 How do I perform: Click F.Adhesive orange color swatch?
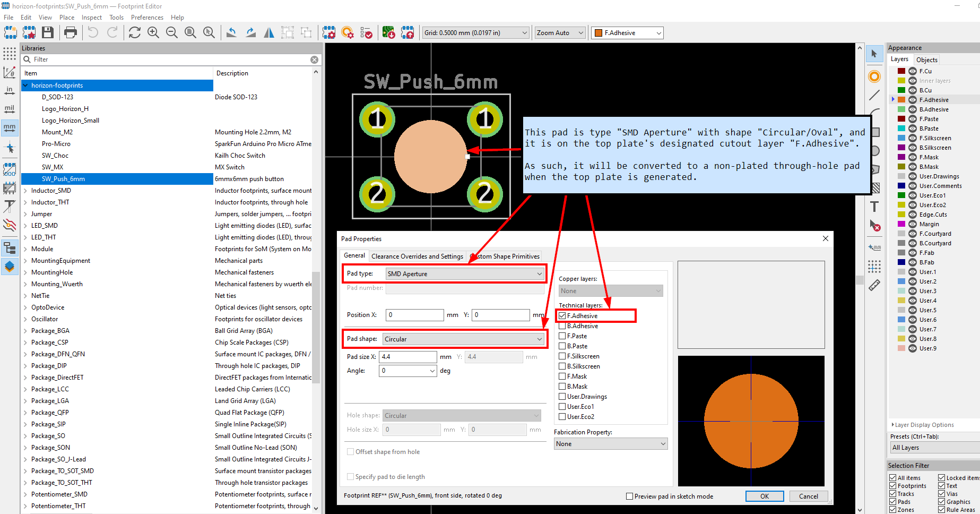(x=901, y=100)
